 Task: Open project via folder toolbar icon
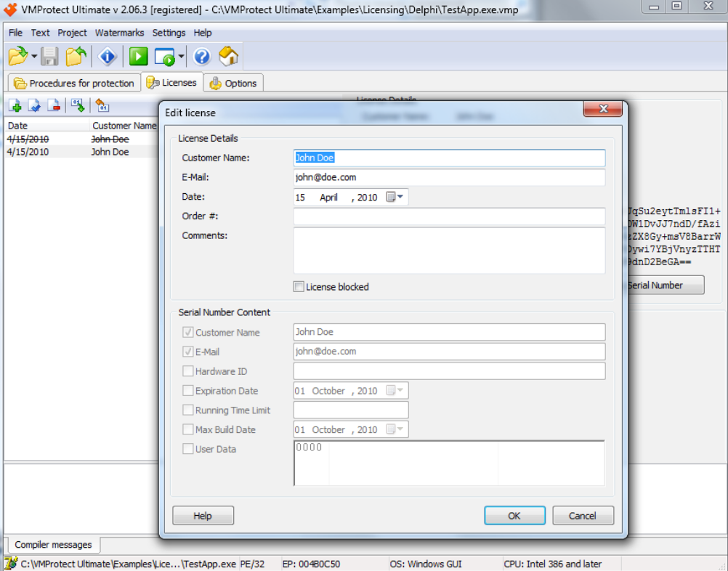[x=17, y=57]
